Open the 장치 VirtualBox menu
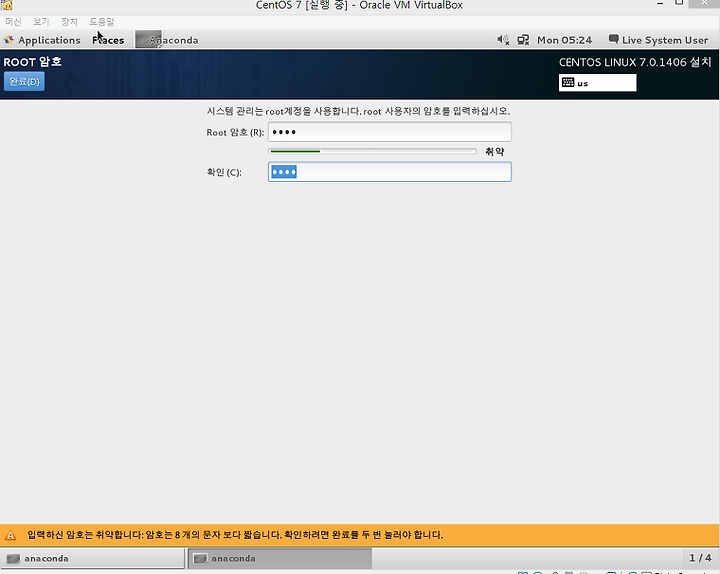 pyautogui.click(x=69, y=22)
